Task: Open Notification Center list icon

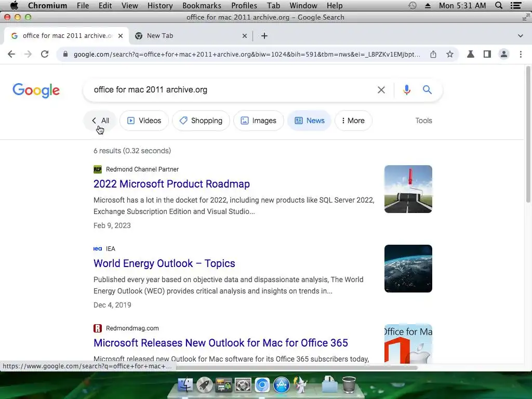Action: click(516, 6)
